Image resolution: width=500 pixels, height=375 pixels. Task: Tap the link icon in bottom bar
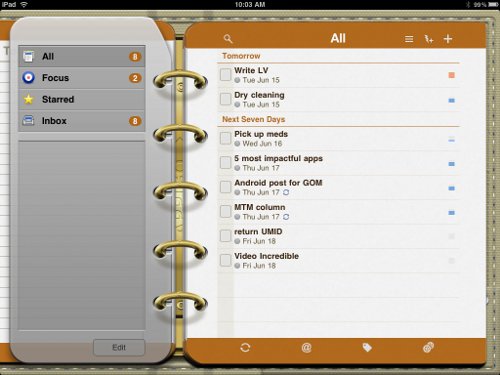pos(428,347)
